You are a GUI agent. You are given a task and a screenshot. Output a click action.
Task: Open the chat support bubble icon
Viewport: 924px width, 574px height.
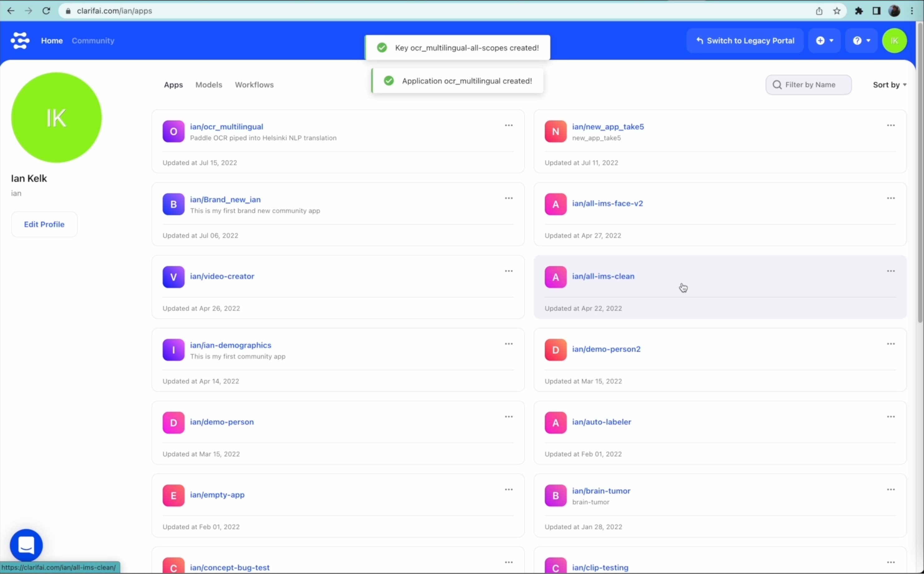(x=26, y=545)
